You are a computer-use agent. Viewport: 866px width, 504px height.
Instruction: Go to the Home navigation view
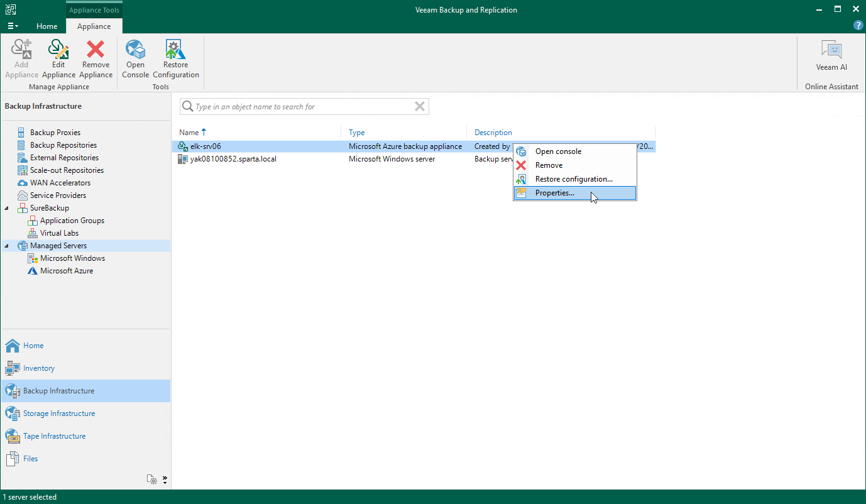point(85,346)
